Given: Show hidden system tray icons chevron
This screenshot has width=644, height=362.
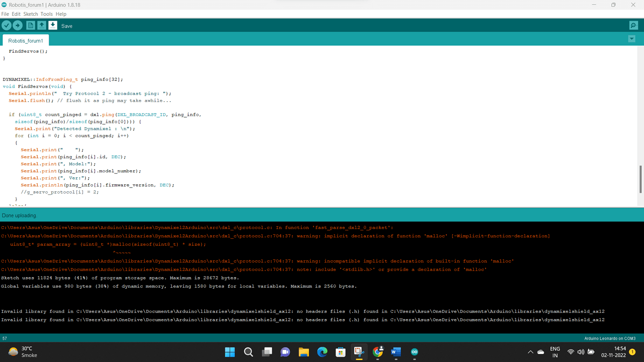Looking at the screenshot, I should point(530,352).
